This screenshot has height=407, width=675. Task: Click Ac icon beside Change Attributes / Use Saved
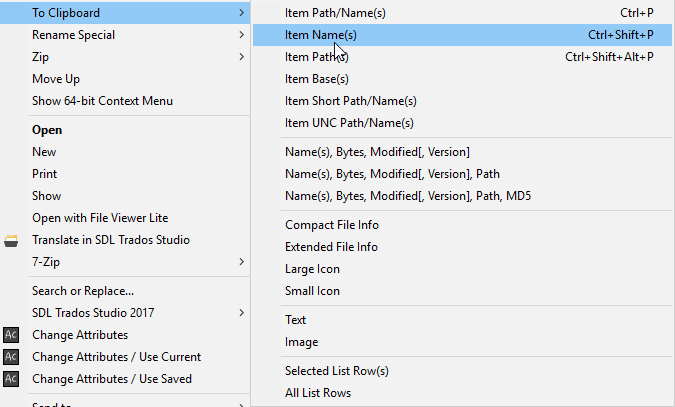pos(11,379)
